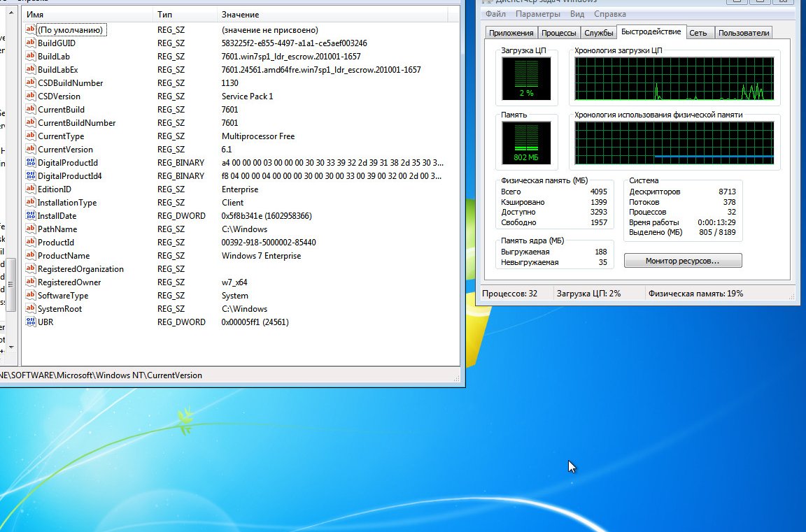Click the ProductId string icon

click(x=30, y=243)
